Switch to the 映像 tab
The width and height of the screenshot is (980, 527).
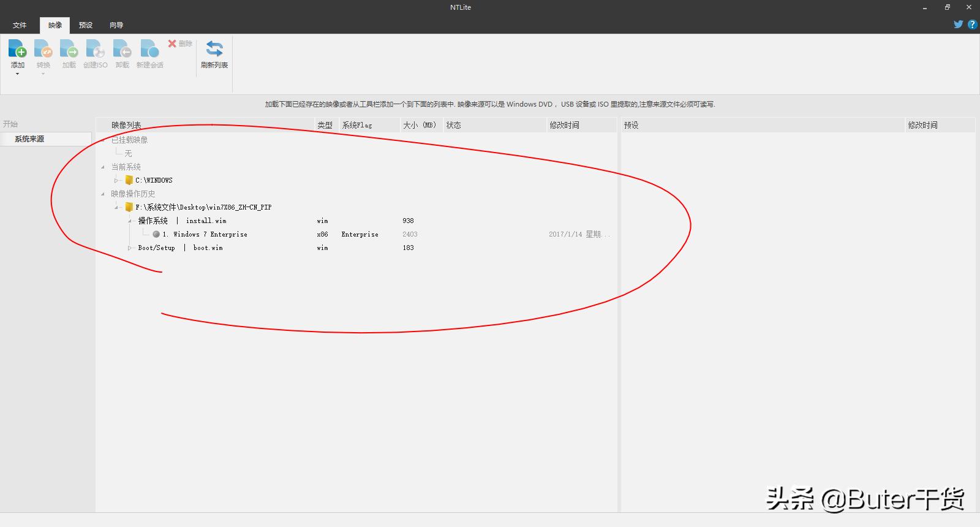(x=55, y=25)
